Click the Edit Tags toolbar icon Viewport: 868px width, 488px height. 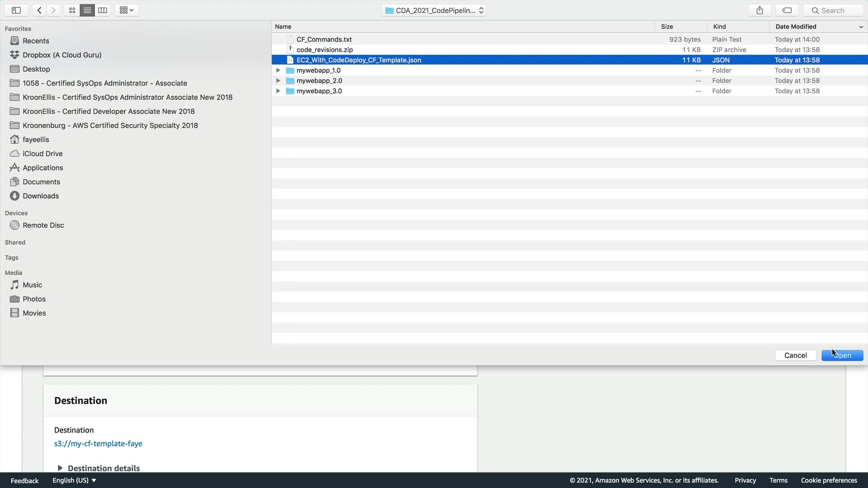(x=787, y=10)
